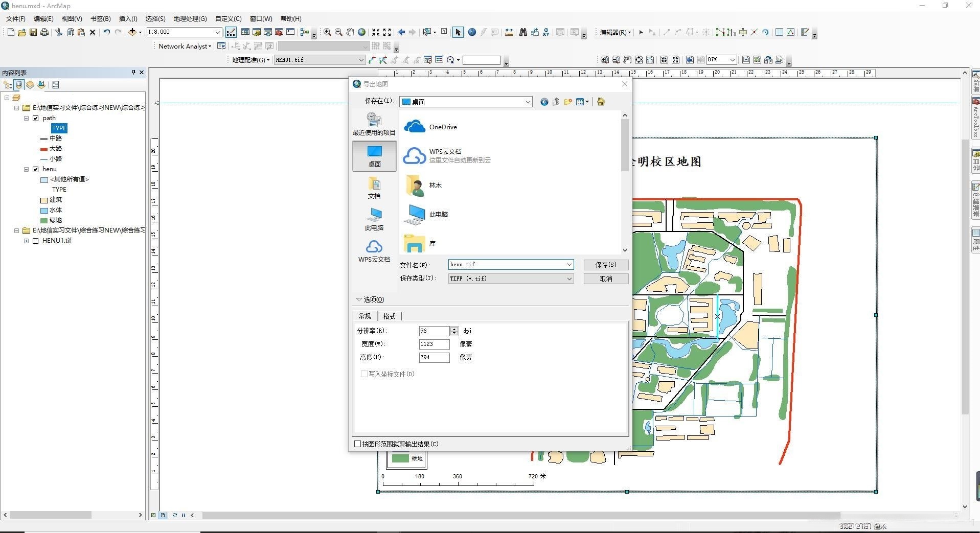
Task: Click the Add Data plus icon
Action: pos(132,32)
